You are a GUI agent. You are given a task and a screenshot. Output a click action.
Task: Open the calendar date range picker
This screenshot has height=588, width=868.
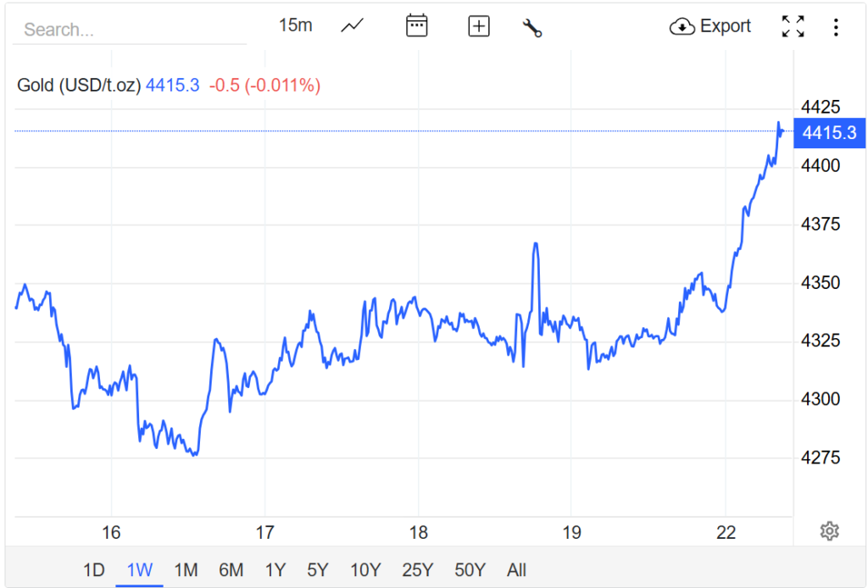coord(416,26)
